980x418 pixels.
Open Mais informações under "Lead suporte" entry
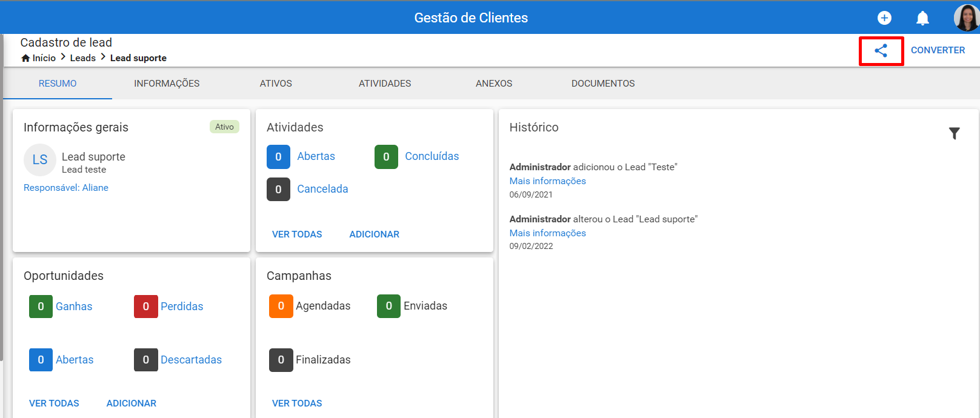pos(547,233)
